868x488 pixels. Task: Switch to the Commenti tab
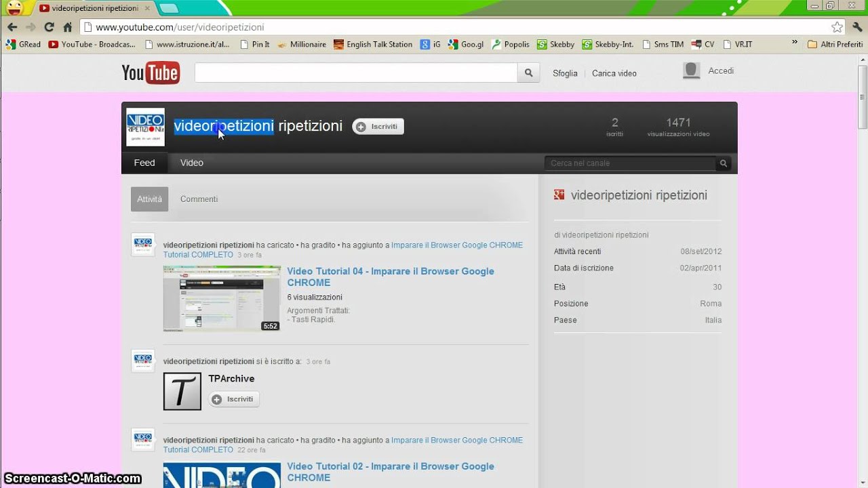point(199,199)
